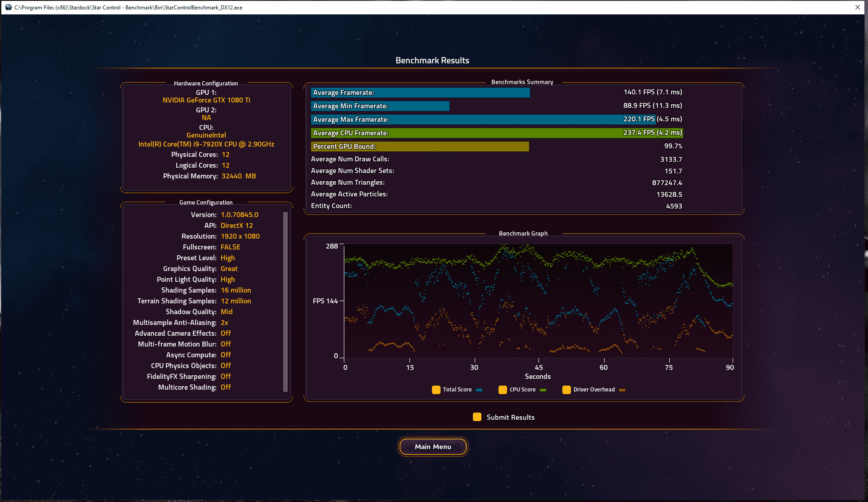The height and width of the screenshot is (502, 868).
Task: Click the API value 'DirectX 12'
Action: coord(237,226)
